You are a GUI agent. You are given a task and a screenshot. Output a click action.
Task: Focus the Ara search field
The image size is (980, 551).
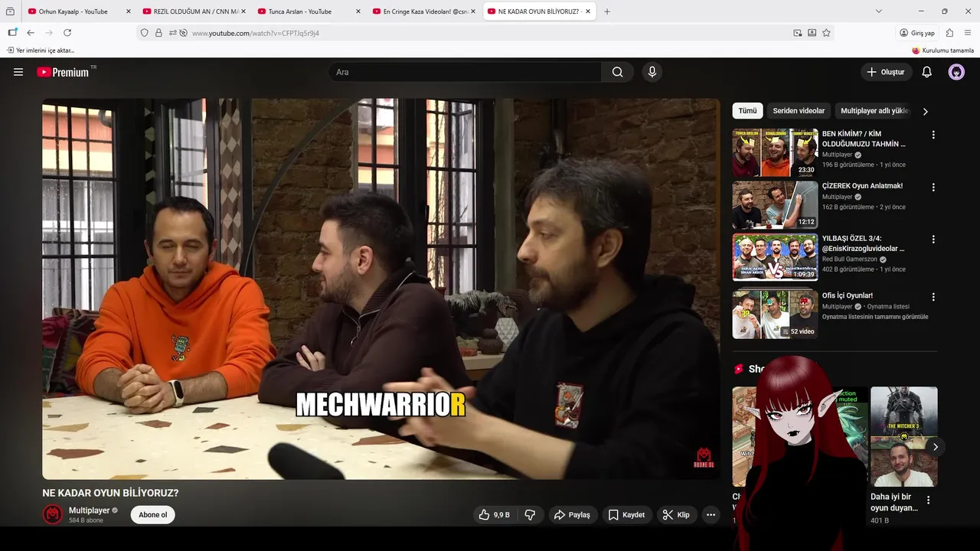pos(465,72)
